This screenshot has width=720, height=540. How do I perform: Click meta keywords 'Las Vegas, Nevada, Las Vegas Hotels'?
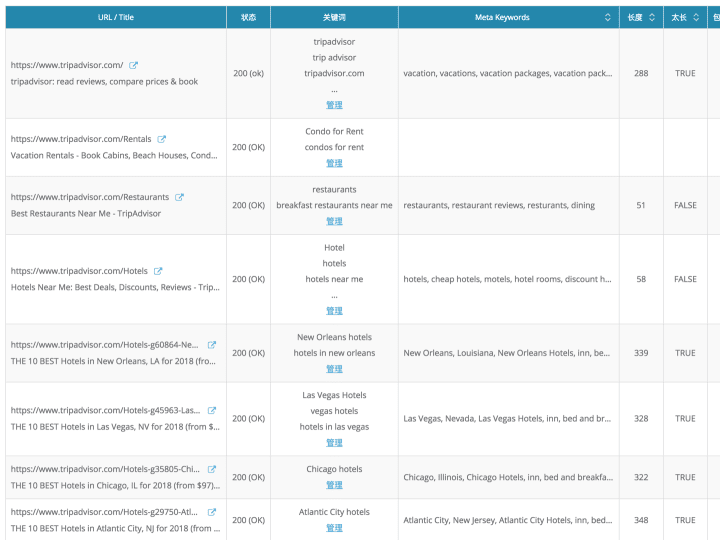click(x=507, y=419)
